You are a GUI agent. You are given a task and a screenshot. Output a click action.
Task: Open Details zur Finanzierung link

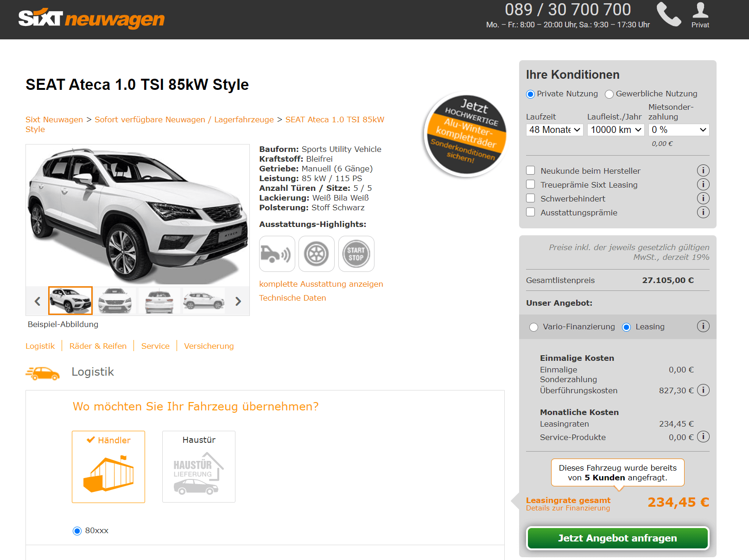(568, 508)
